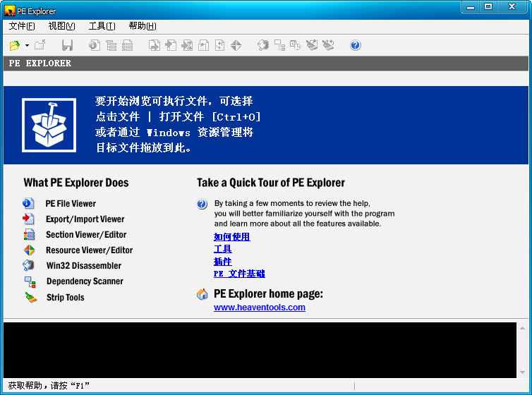Click the Strip Tools icon
Image resolution: width=532 pixels, height=395 pixels.
[x=30, y=297]
